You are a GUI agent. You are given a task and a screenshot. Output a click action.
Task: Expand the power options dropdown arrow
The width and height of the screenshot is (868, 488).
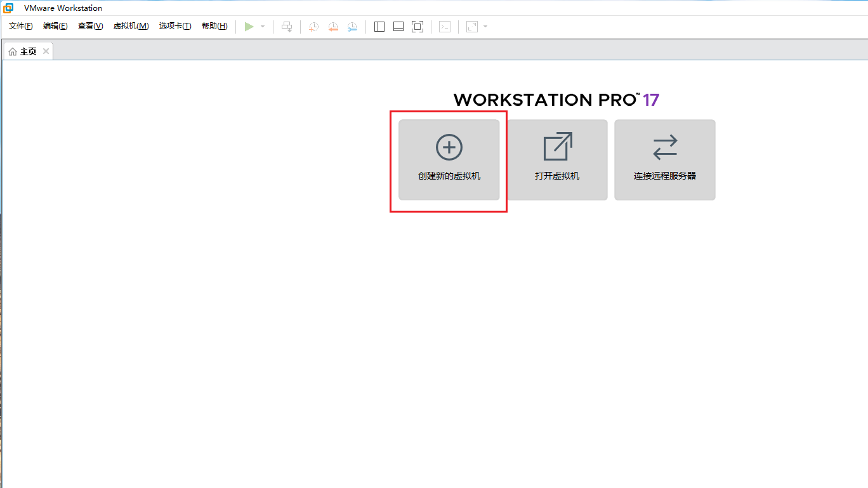click(263, 27)
